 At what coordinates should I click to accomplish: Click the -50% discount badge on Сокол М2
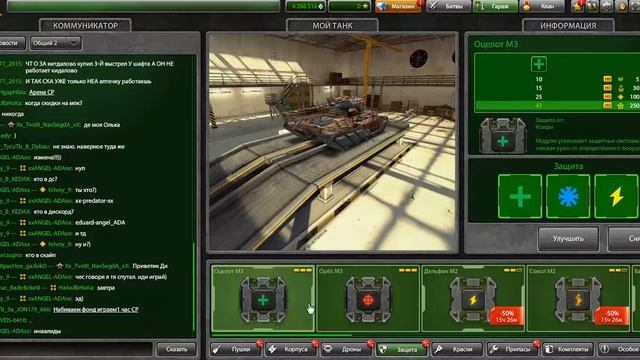point(611,316)
